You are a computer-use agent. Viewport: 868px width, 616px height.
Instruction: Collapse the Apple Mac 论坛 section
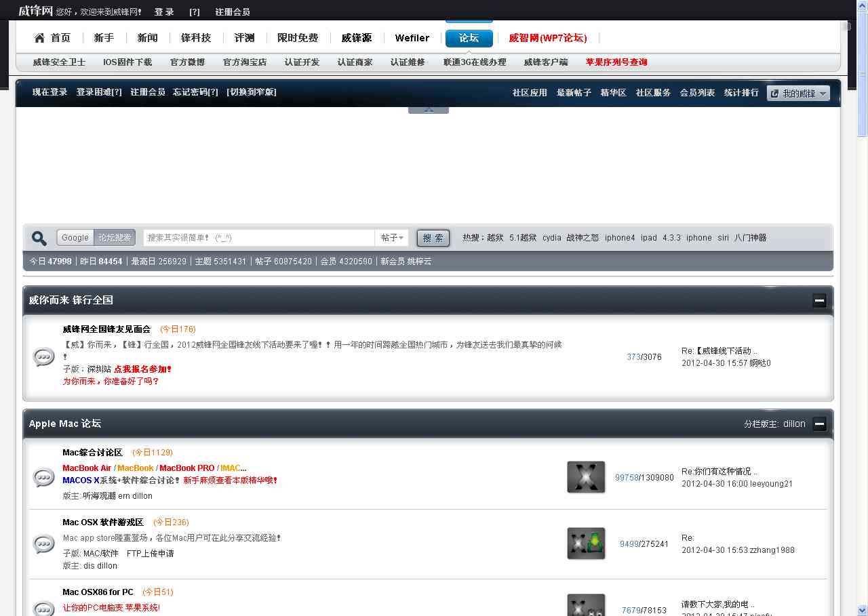pos(819,424)
